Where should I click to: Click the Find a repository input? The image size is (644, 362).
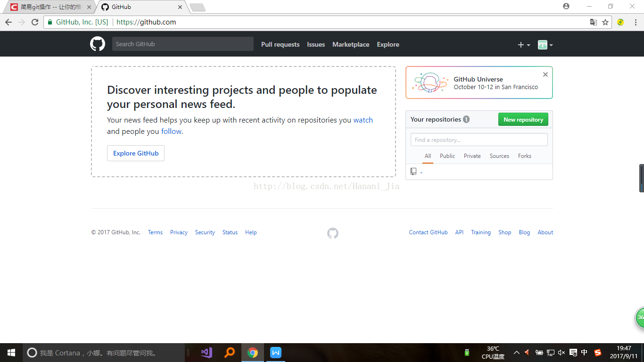click(479, 140)
